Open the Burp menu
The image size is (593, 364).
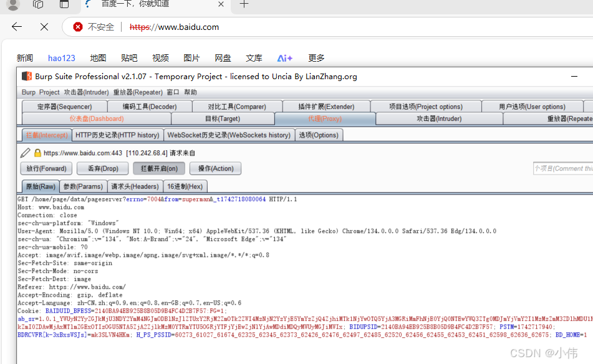[x=28, y=92]
